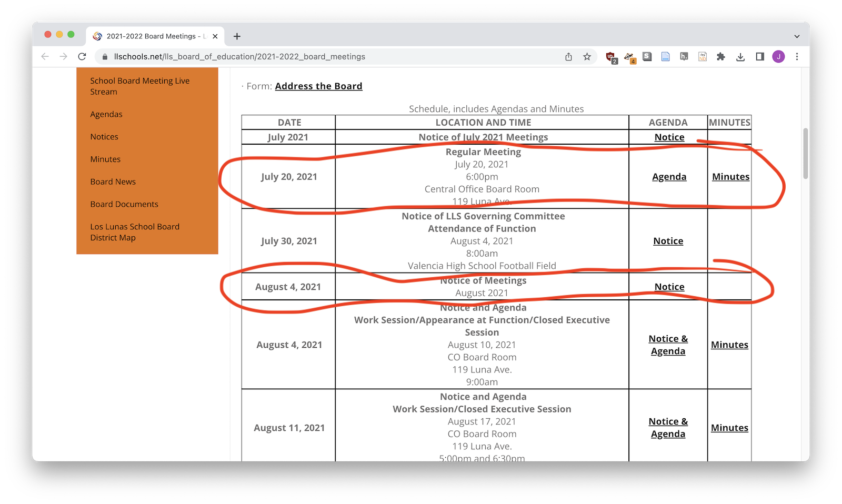The width and height of the screenshot is (842, 504).
Task: Select the LOCATION AND TIME column header
Action: pyautogui.click(x=483, y=123)
